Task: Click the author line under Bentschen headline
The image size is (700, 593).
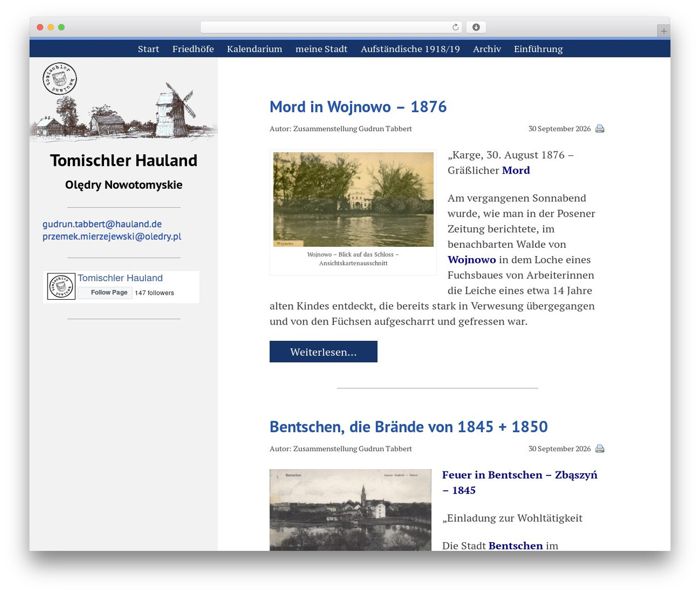Action: click(341, 449)
